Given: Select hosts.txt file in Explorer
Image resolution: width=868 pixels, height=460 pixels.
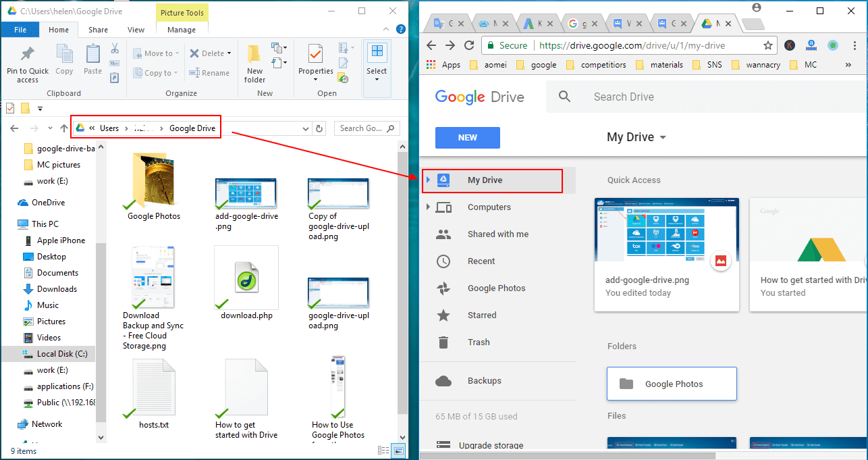Looking at the screenshot, I should pos(154,393).
